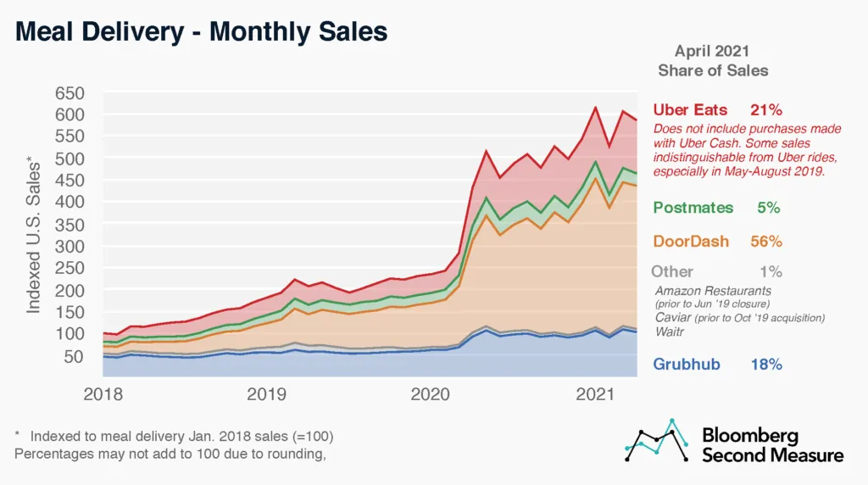Click the Other '1%' share value
Viewport: 868px width, 485px height.
(x=771, y=271)
